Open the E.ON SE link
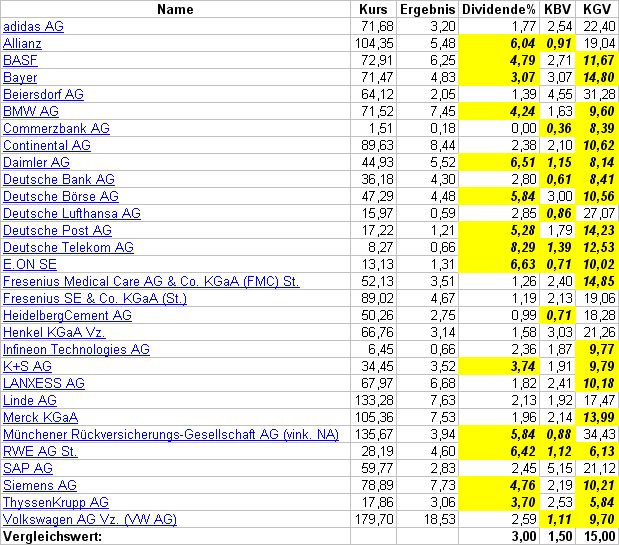The width and height of the screenshot is (619, 545). [30, 264]
